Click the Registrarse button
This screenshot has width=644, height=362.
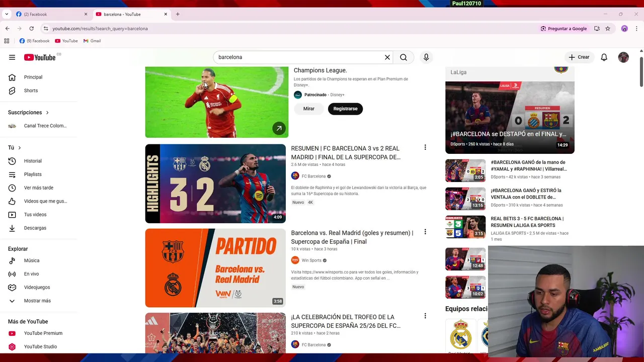click(345, 109)
